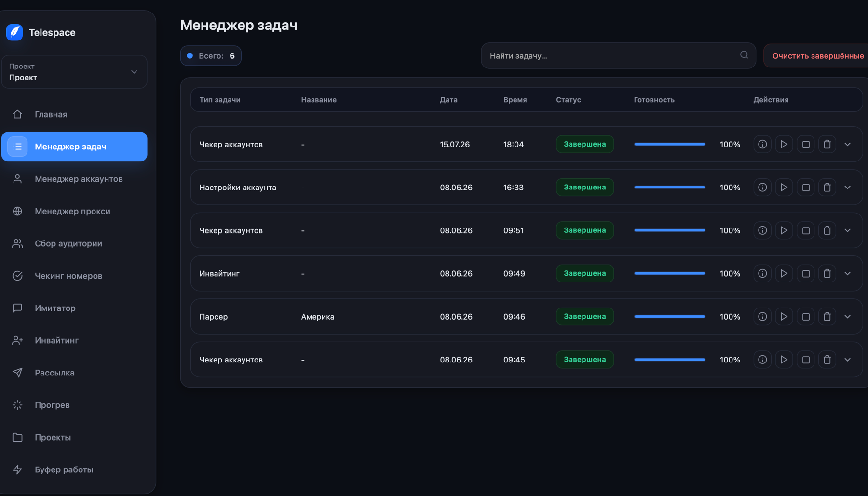This screenshot has width=868, height=496.
Task: Open Менеджер аккаунтов section
Action: pos(74,179)
